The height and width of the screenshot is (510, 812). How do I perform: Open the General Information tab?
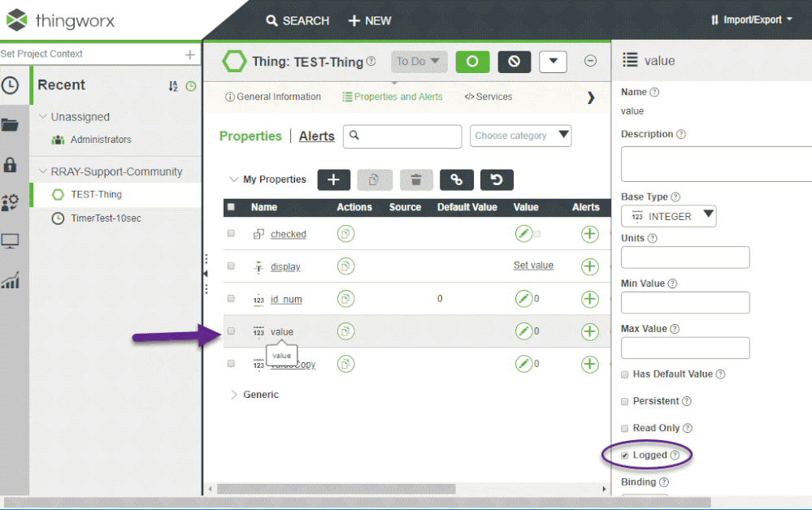click(273, 97)
